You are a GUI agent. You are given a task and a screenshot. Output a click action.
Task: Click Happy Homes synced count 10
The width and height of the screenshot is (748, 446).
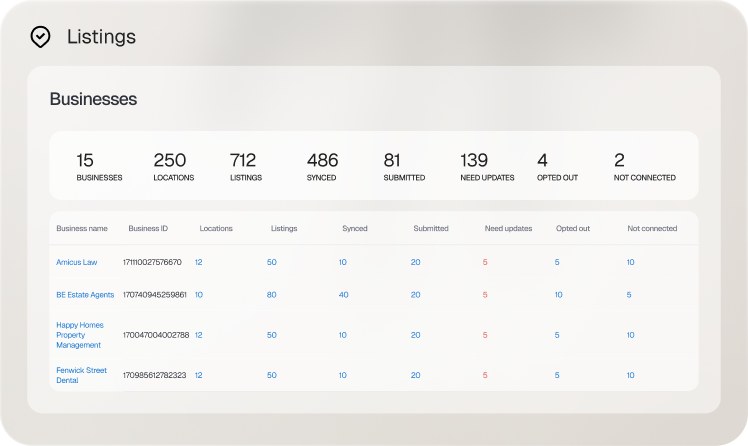(x=343, y=335)
